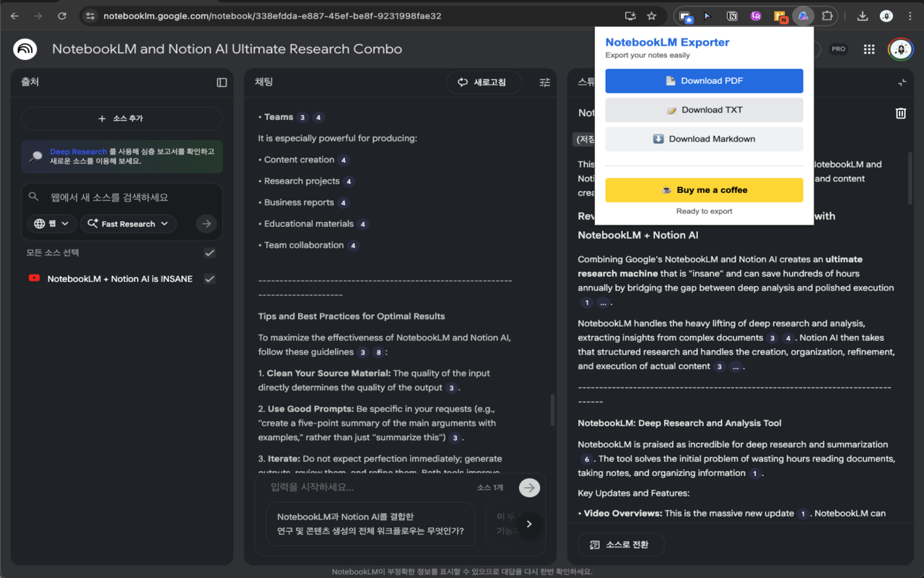Image resolution: width=924 pixels, height=578 pixels.
Task: Submit the web source search arrow
Action: pyautogui.click(x=206, y=223)
